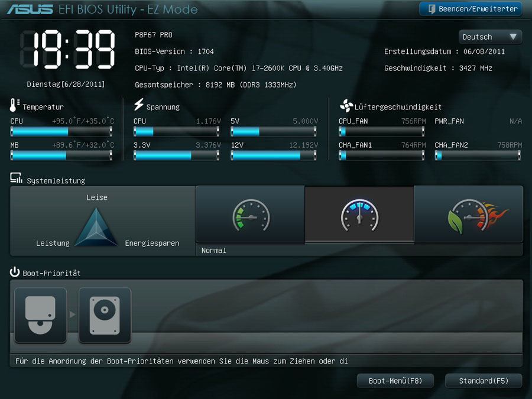The width and height of the screenshot is (532, 399).
Task: Click the hard disk boot device icon
Action: click(x=105, y=315)
